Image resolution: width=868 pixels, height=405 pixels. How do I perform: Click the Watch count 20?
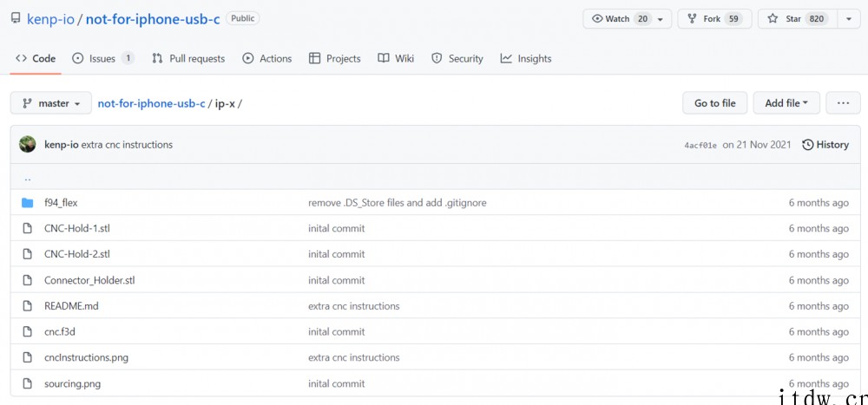click(642, 19)
